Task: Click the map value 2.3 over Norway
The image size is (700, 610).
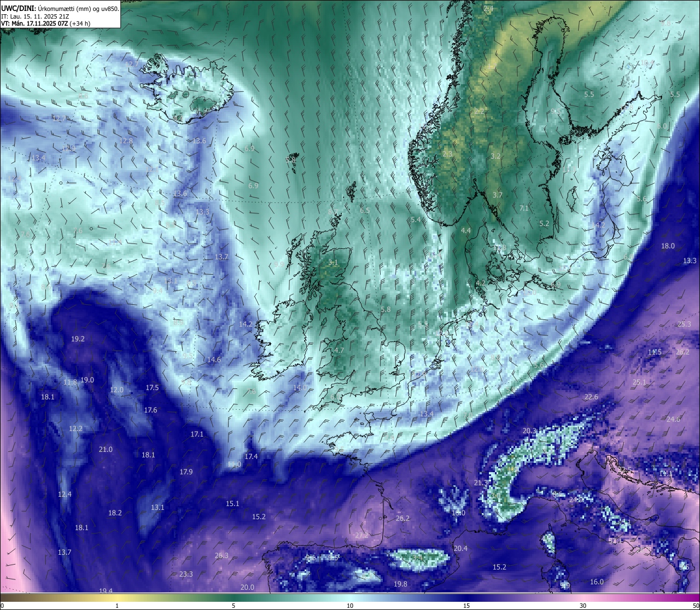Action: (447, 154)
